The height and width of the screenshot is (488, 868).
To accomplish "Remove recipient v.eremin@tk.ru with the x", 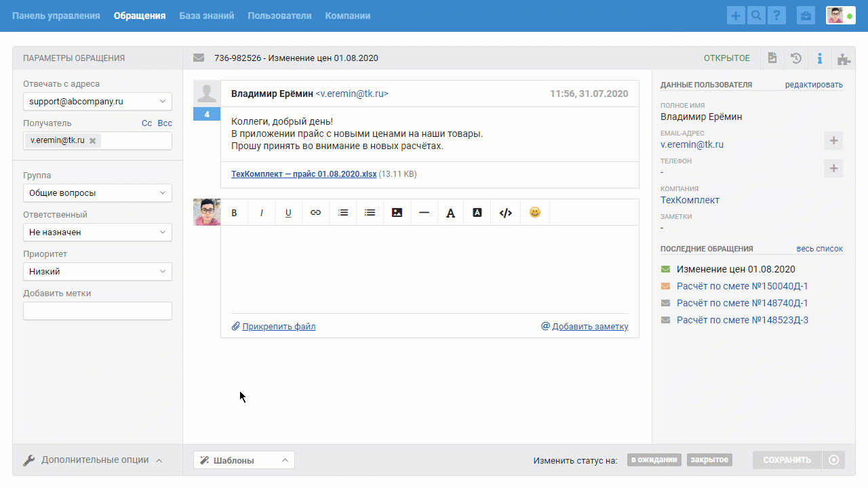I will tap(93, 140).
